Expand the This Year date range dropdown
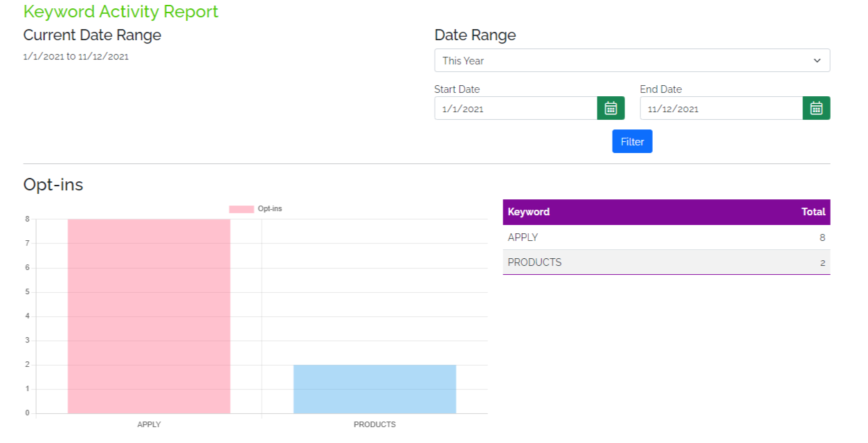The height and width of the screenshot is (443, 868). tap(632, 60)
